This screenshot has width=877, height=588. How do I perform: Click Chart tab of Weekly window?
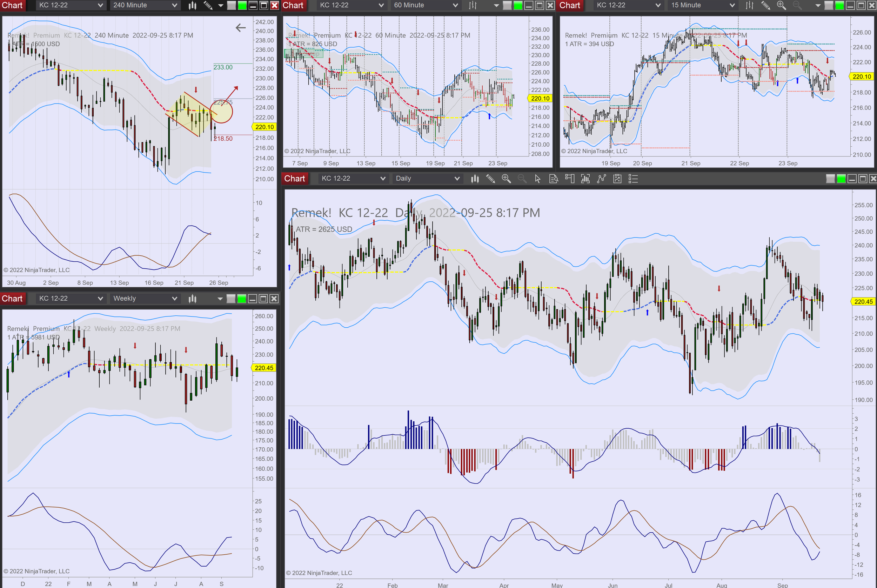click(12, 299)
